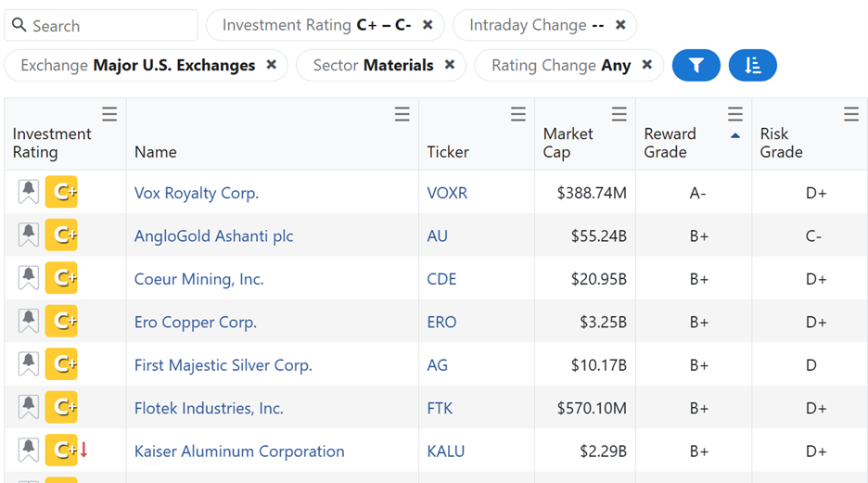Remove the Major U.S. Exchanges filter

[x=272, y=65]
